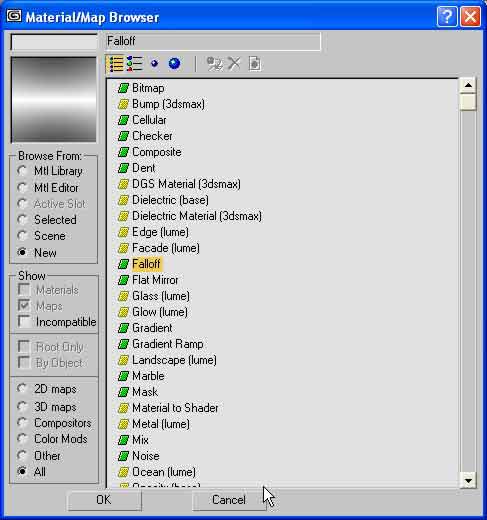Screen dimensions: 487x520
Task: Switch to View List mode icon
Action: [116, 64]
